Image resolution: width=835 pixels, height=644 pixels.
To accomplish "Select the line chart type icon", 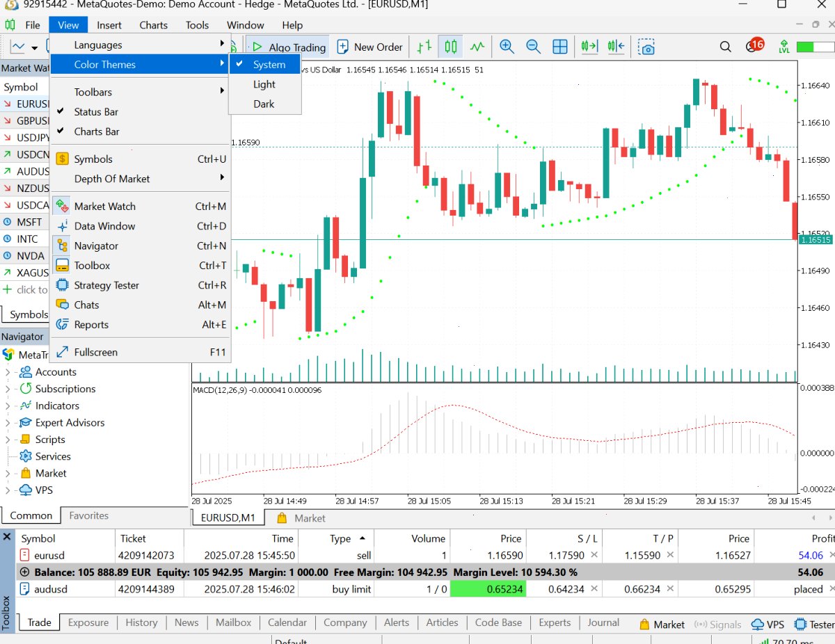I will [x=477, y=47].
